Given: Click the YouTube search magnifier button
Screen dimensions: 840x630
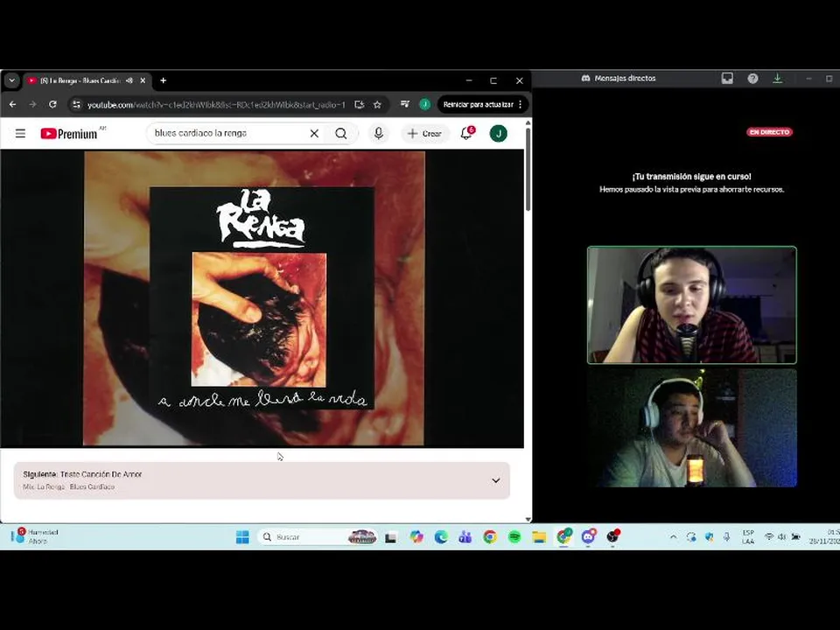Looking at the screenshot, I should [341, 133].
